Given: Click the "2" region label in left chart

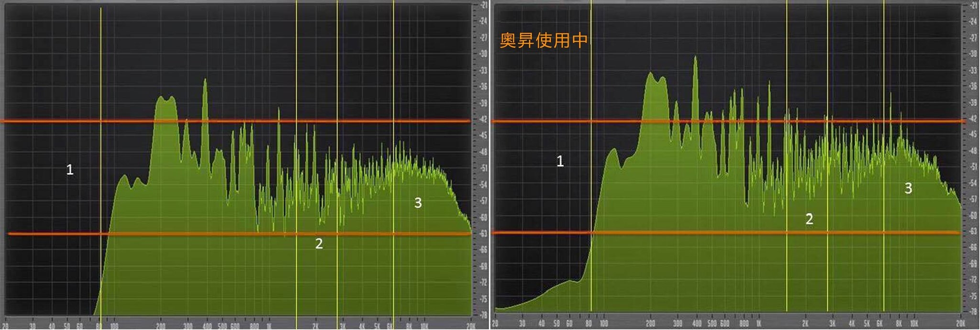Looking at the screenshot, I should 319,244.
